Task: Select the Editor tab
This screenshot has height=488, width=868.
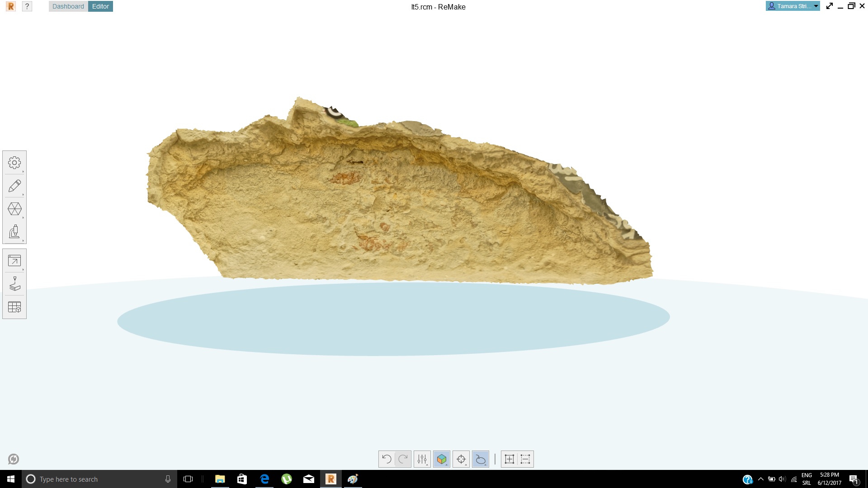Action: 100,6
